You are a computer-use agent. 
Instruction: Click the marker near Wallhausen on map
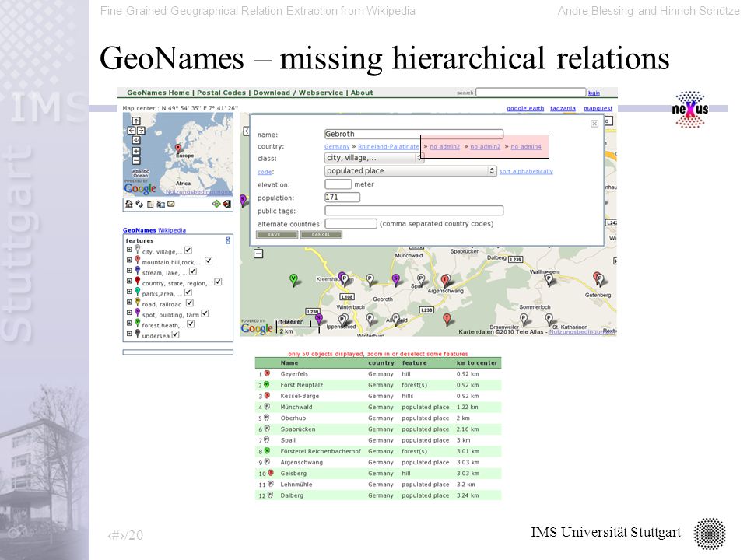pos(549,279)
